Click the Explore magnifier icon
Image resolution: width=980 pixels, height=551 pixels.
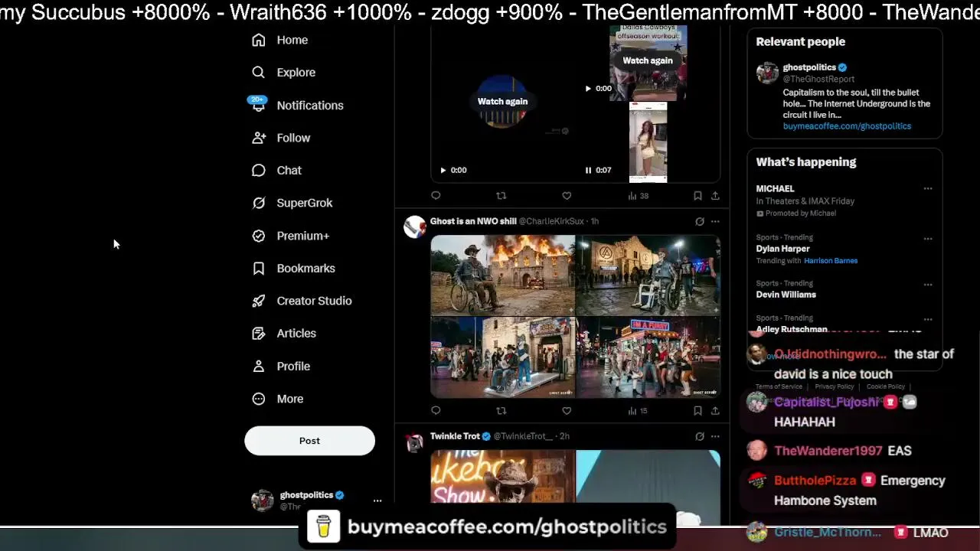(259, 72)
